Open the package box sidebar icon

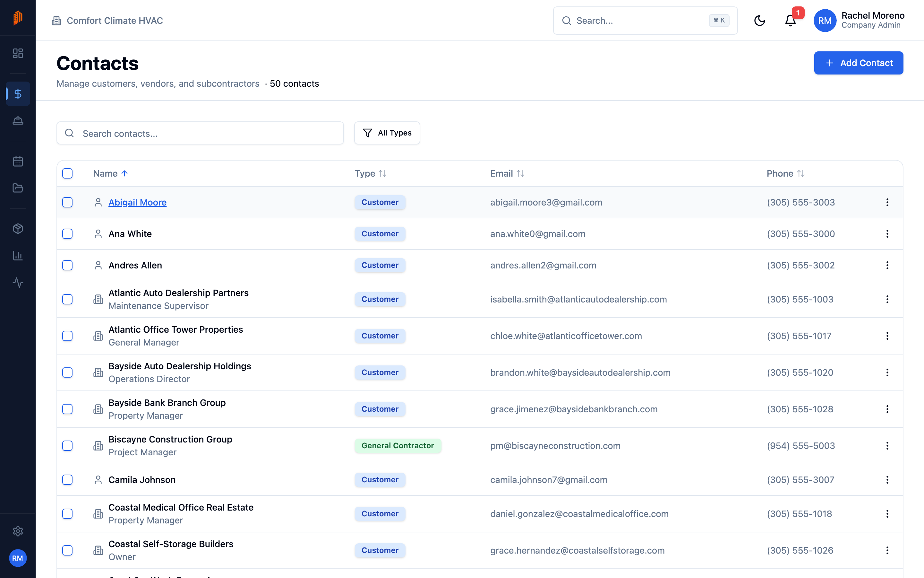(18, 229)
